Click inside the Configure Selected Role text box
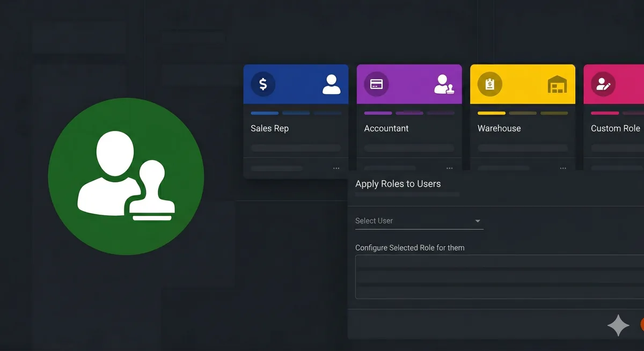This screenshot has height=351, width=644. [x=500, y=277]
